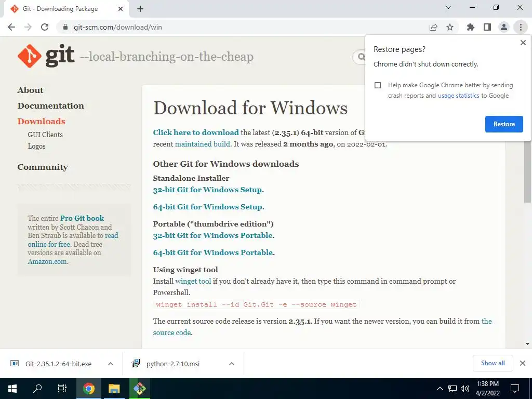532x399 pixels.
Task: Open the winget tool link
Action: pyautogui.click(x=193, y=281)
